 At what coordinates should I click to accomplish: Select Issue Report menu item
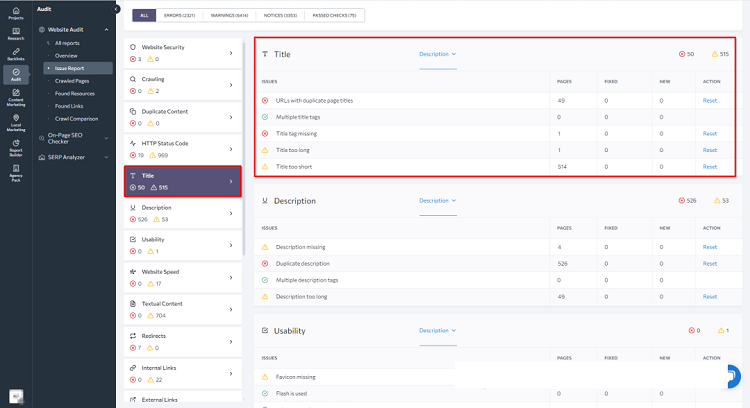click(x=78, y=68)
